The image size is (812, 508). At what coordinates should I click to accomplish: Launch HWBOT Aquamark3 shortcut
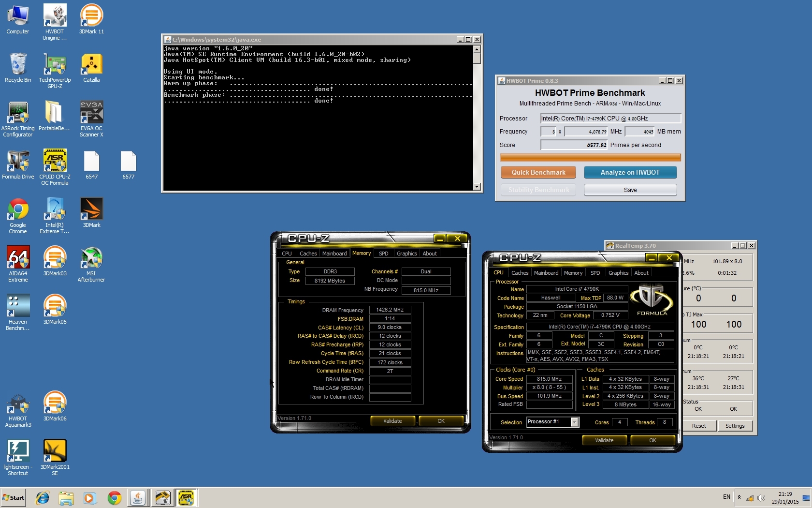18,410
